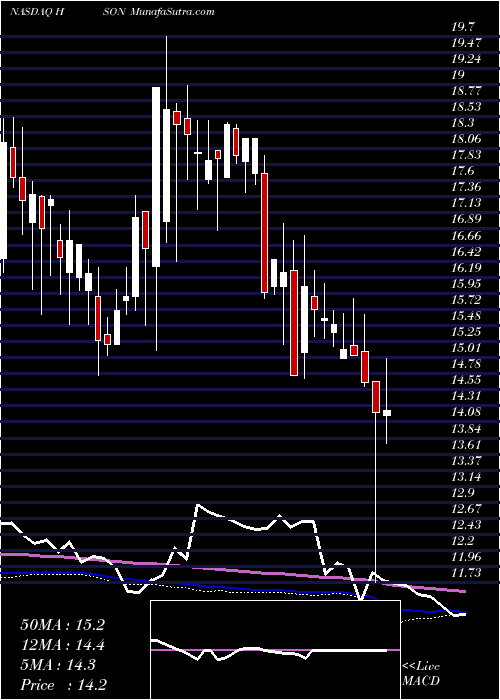Click the 16.66 price axis label
Screen dimensions: 500x700
tap(465, 236)
